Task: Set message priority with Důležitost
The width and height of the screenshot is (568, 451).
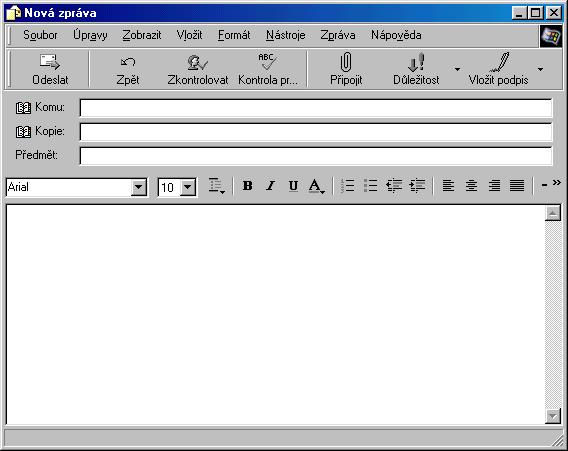Action: tap(416, 69)
